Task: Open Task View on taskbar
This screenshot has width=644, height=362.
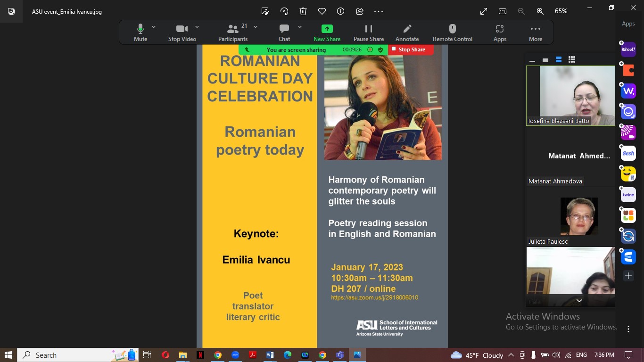Action: [147, 355]
